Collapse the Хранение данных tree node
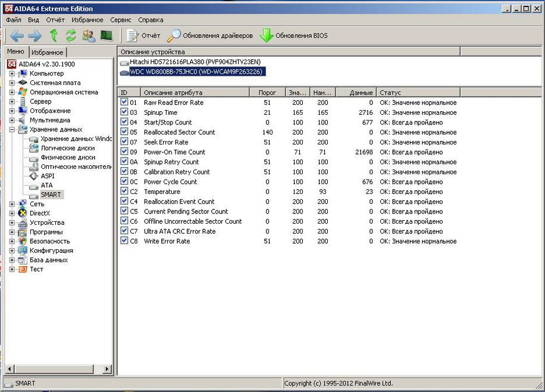 coord(12,130)
